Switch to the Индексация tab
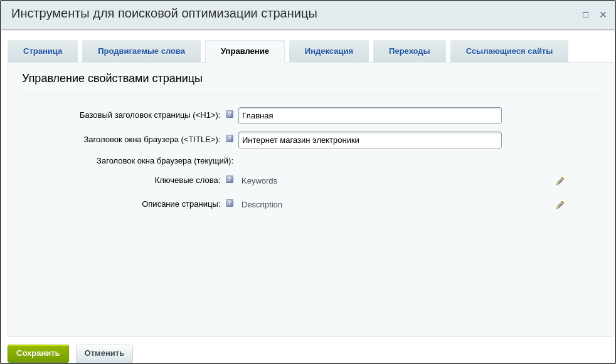This screenshot has width=616, height=364. tap(329, 51)
